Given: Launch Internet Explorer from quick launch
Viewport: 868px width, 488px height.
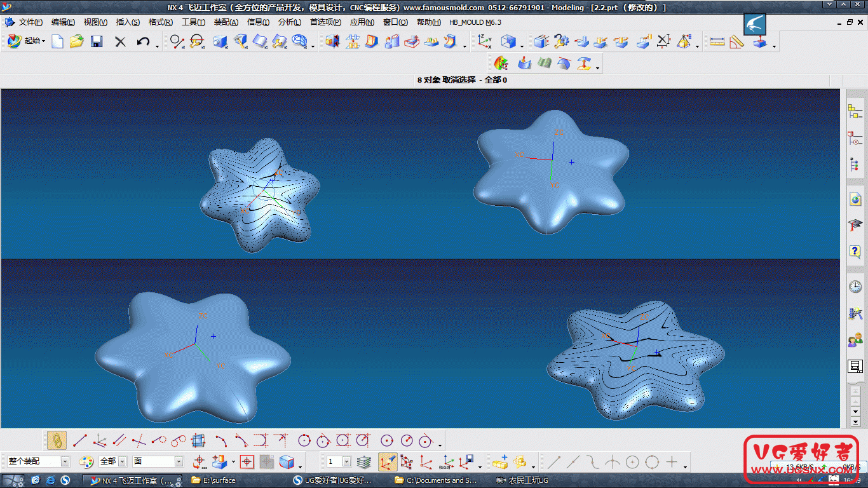Looking at the screenshot, I should 50,480.
